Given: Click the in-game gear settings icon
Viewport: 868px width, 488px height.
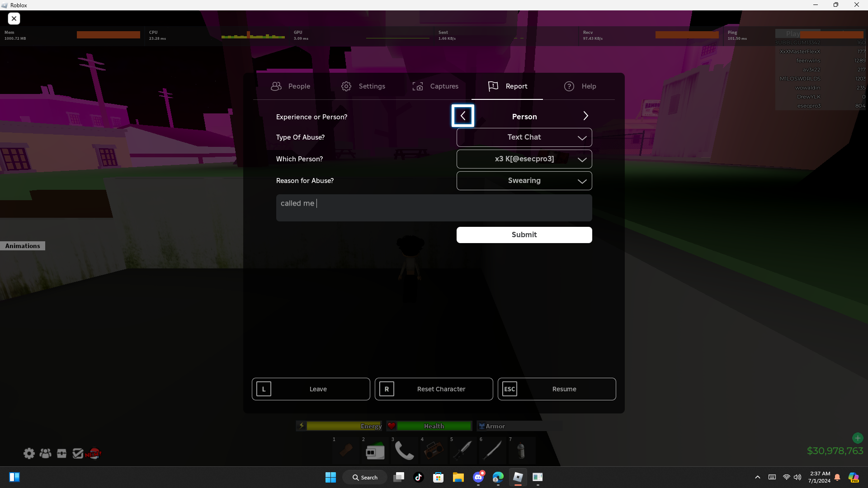Looking at the screenshot, I should pyautogui.click(x=29, y=453).
